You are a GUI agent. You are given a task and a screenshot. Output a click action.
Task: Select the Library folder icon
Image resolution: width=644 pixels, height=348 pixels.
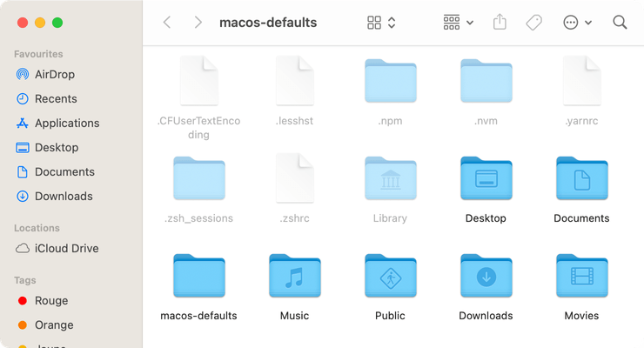coord(391,178)
